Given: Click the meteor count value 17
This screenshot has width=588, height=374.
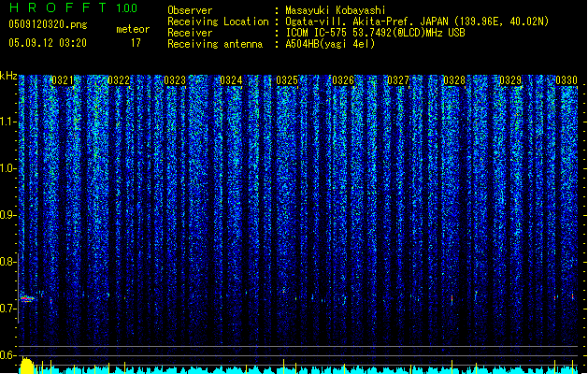Looking at the screenshot, I should pyautogui.click(x=136, y=43).
